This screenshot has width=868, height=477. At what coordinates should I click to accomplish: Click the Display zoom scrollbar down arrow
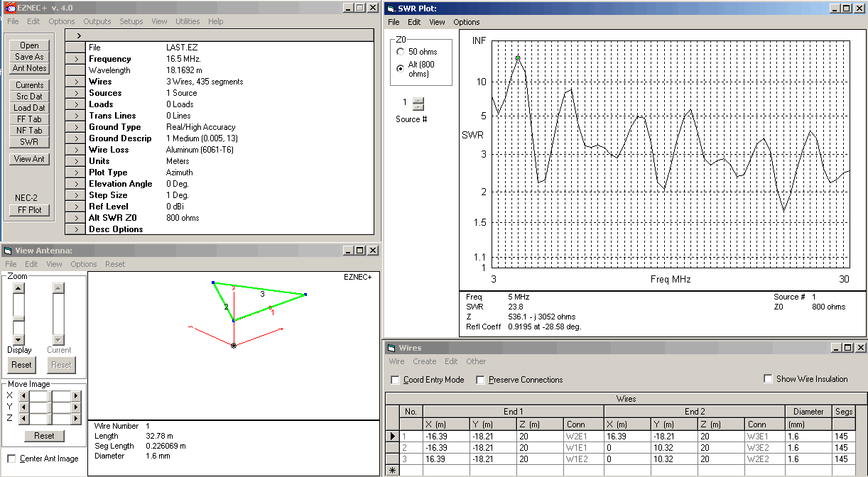pyautogui.click(x=19, y=339)
